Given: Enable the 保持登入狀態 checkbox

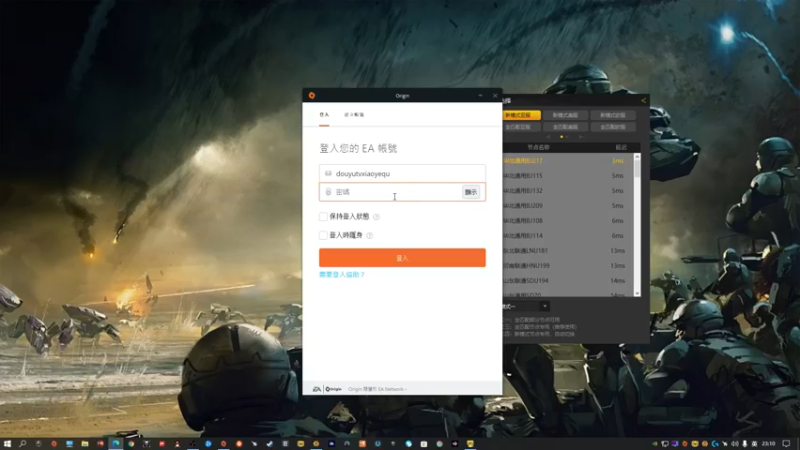Looking at the screenshot, I should point(323,217).
